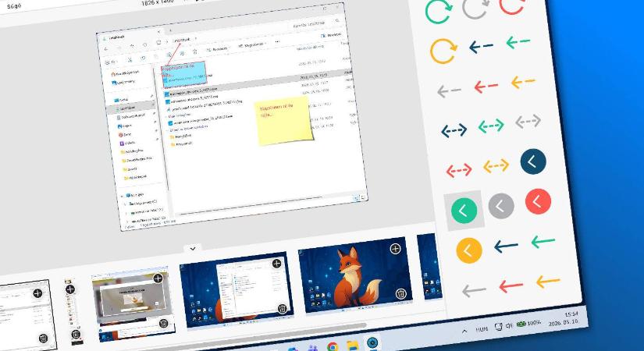Delete the leftmost file list capture via its trash icon
Viewport: 644px width, 351px height.
[x=43, y=339]
